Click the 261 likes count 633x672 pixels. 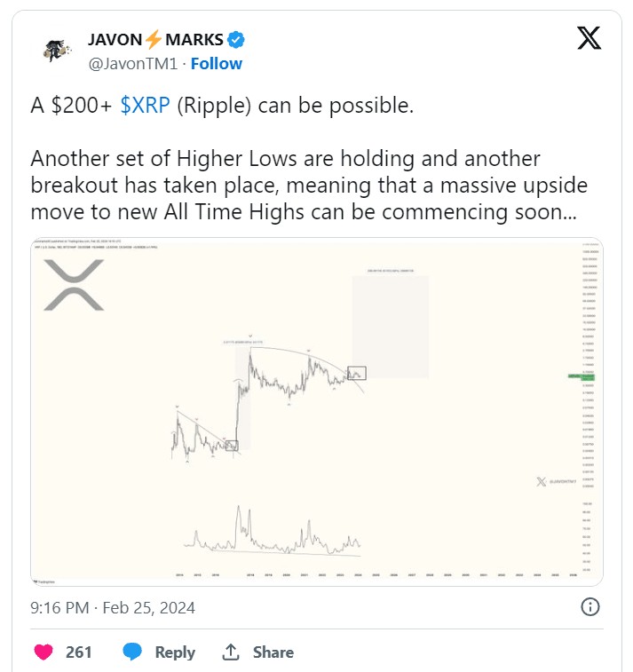(x=79, y=652)
